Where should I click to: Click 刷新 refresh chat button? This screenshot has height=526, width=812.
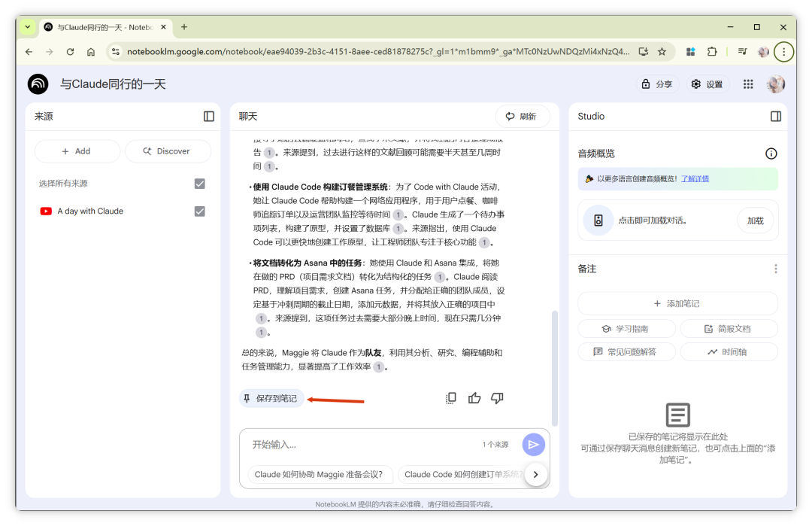[x=521, y=117]
